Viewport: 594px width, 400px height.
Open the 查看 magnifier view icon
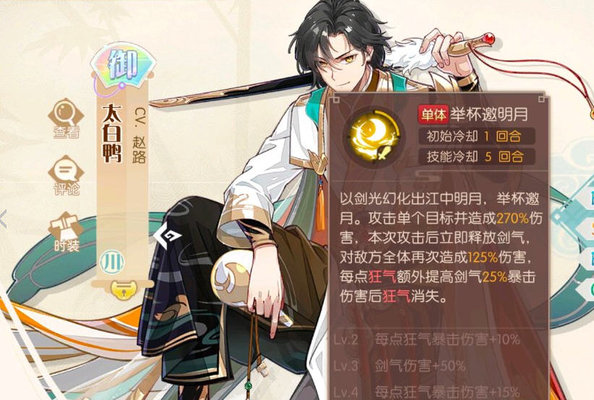66,118
